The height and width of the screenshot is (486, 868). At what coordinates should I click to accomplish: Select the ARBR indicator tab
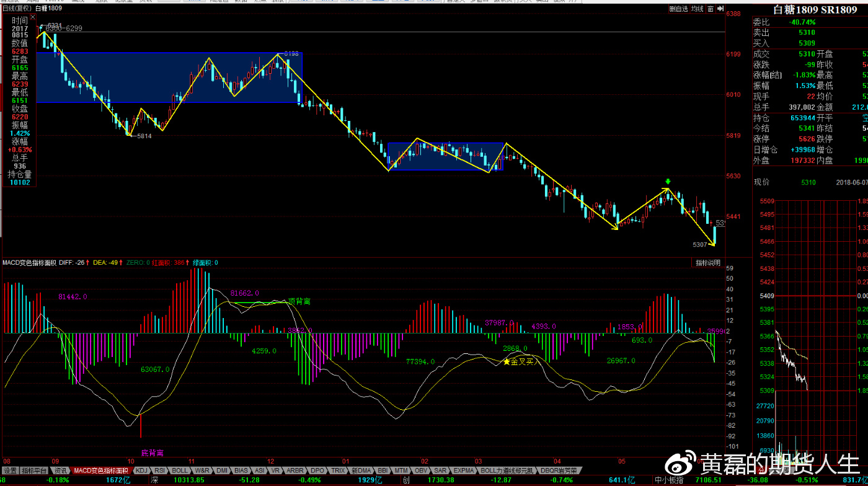[x=295, y=471]
